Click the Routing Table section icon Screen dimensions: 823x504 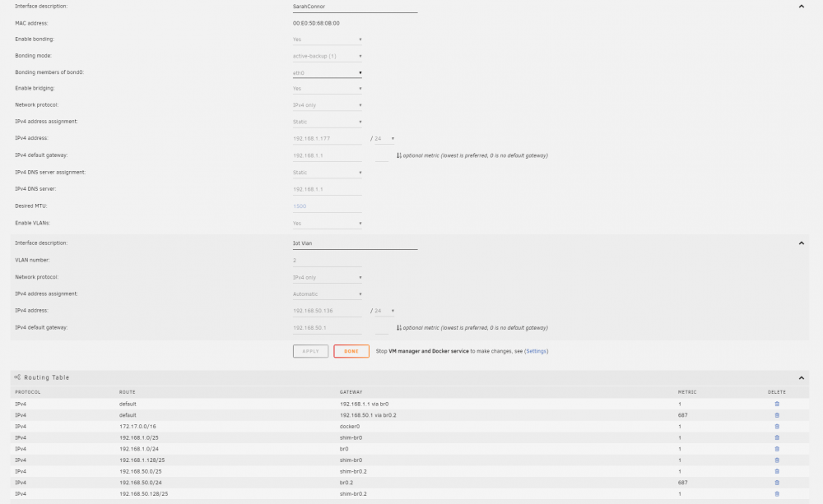point(17,377)
